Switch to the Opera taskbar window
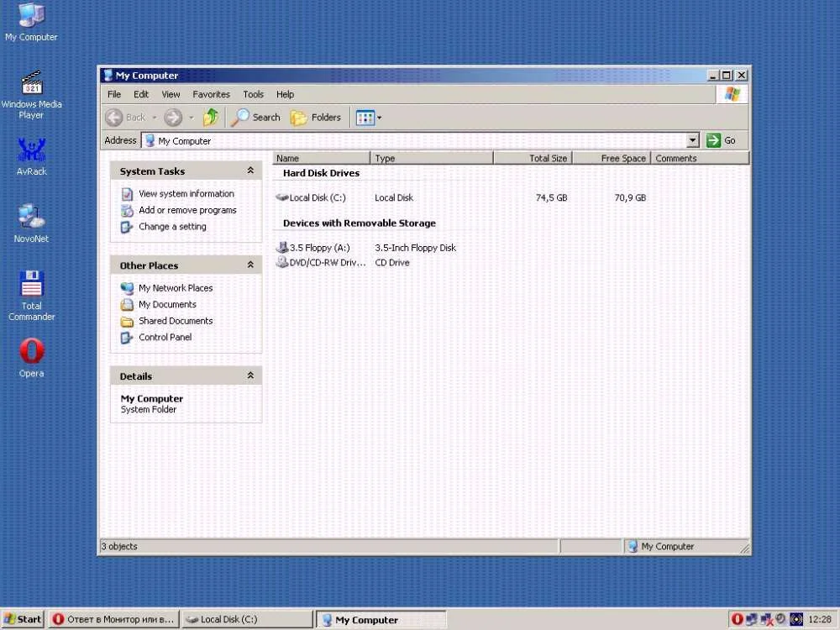Screen dimensions: 840x630 113,619
